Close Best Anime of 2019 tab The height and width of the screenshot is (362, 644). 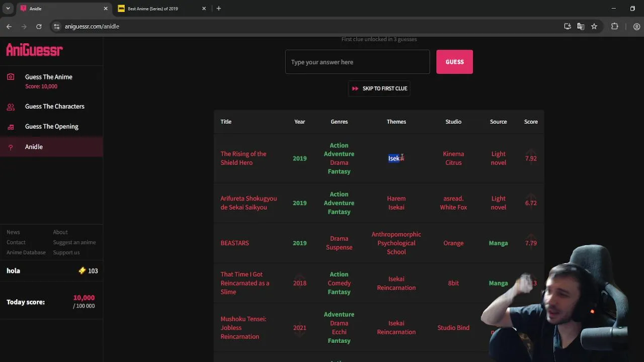tap(204, 9)
